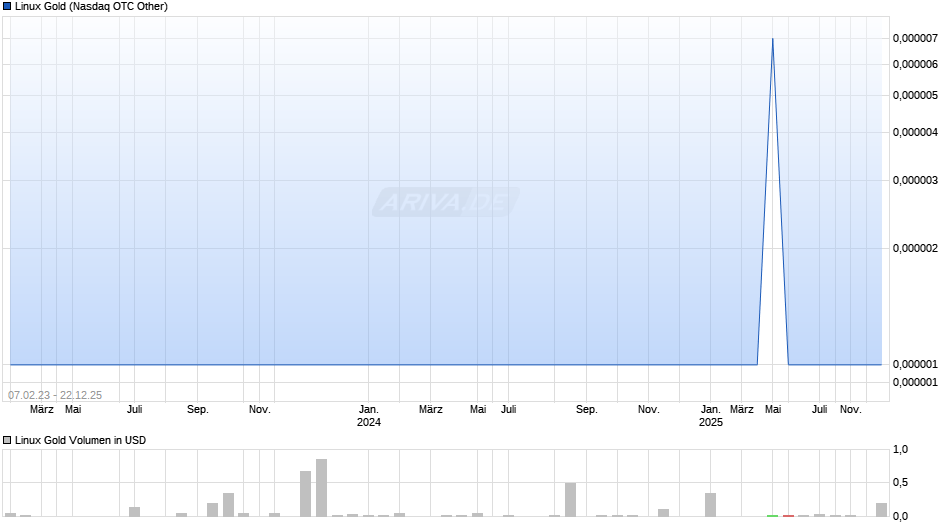The height and width of the screenshot is (526, 940).
Task: Click the 0,000002 price axis value
Action: click(915, 248)
